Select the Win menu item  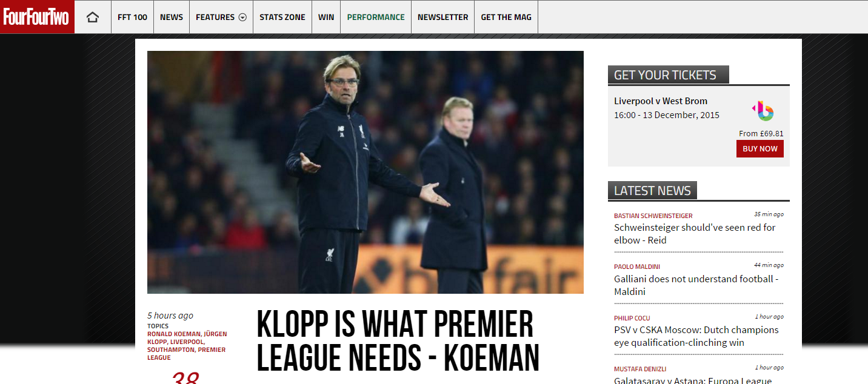point(326,17)
